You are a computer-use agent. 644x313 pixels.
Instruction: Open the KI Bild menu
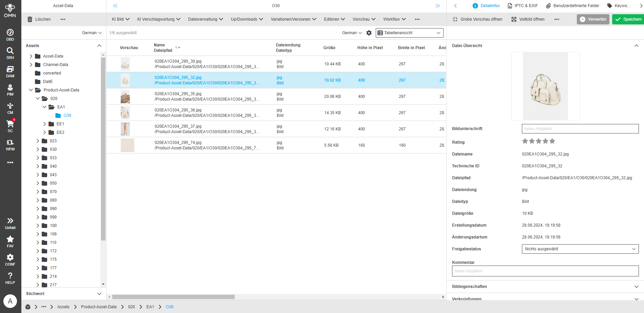pyautogui.click(x=120, y=19)
